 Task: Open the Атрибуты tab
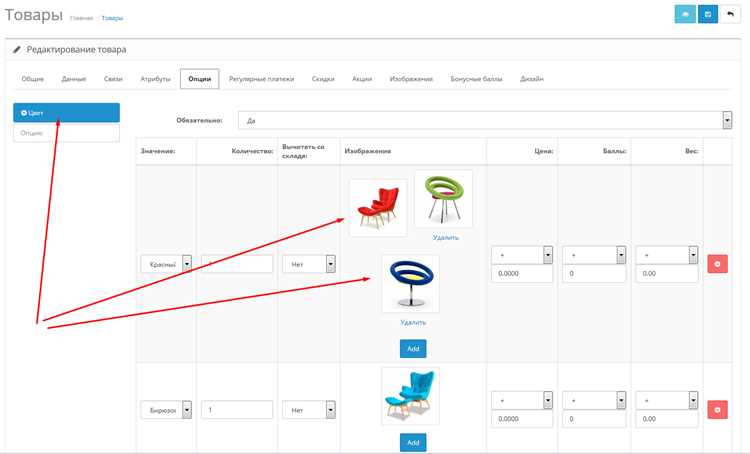pos(155,79)
